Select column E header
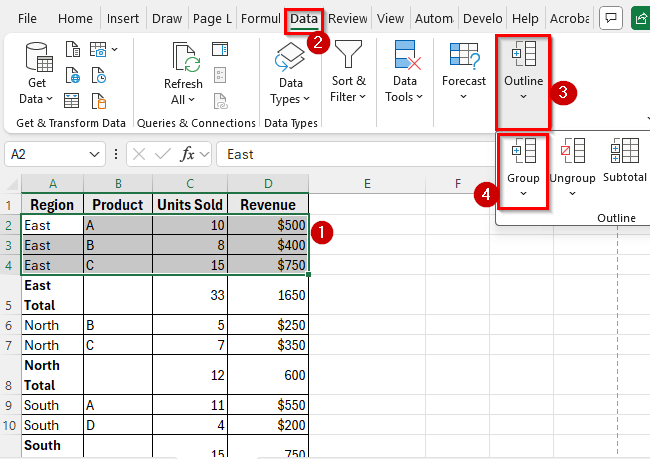 [367, 184]
